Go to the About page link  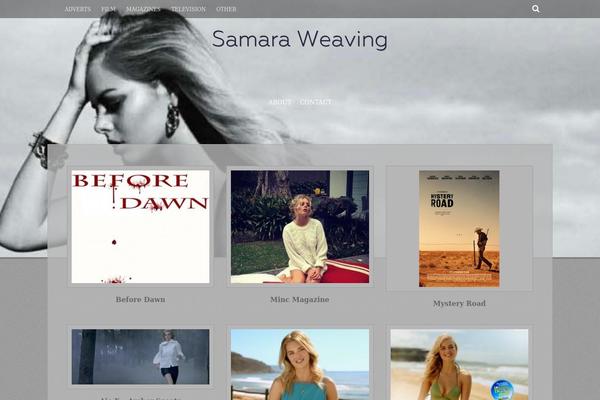pyautogui.click(x=280, y=102)
